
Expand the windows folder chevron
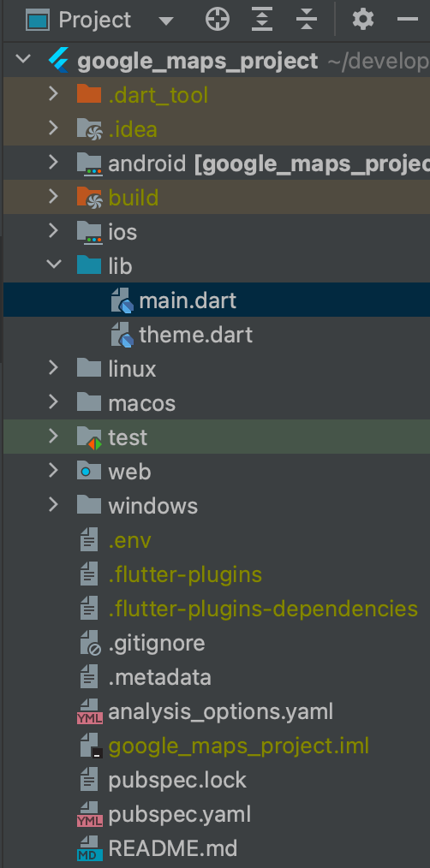tap(53, 505)
